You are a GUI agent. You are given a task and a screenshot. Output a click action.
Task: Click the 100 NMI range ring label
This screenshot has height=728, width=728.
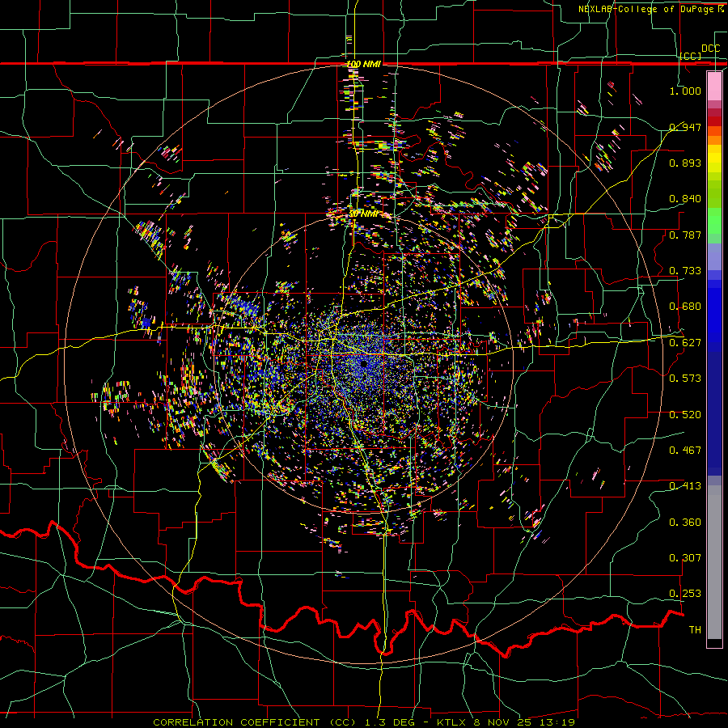point(363,64)
